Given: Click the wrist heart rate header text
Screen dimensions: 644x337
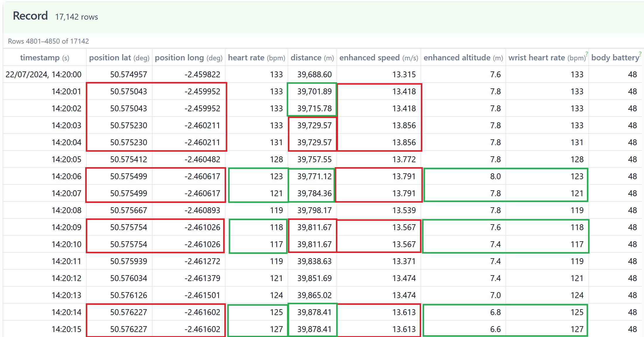Looking at the screenshot, I should click(x=537, y=58).
